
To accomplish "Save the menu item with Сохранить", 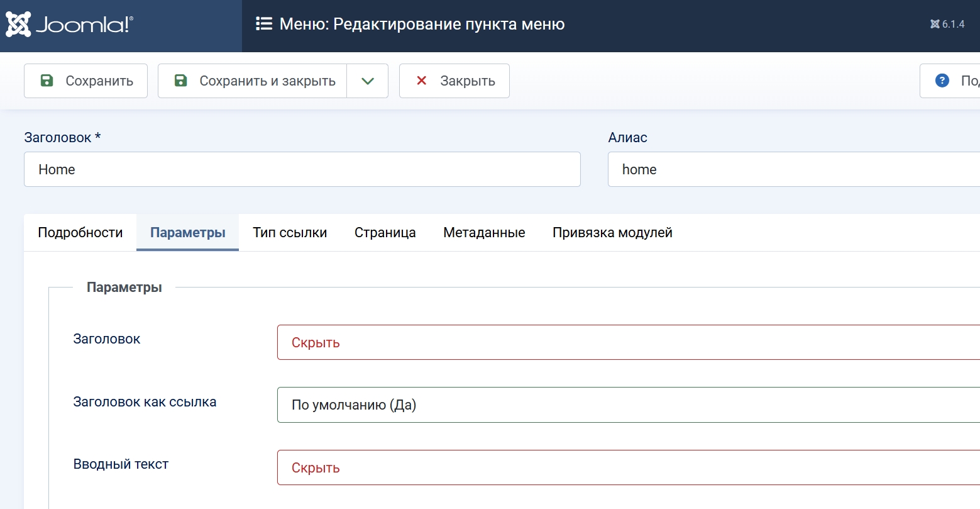I will click(x=85, y=81).
